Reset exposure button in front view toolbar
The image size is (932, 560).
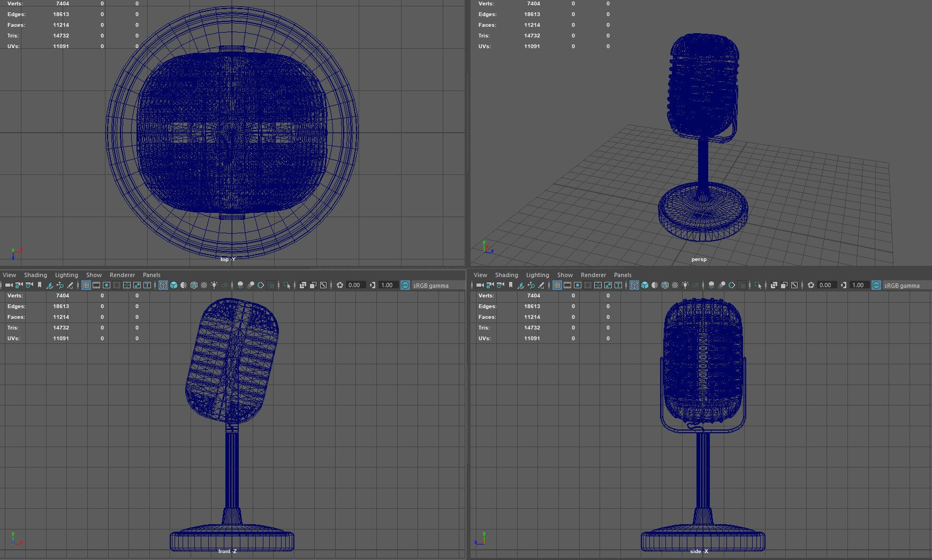tap(340, 285)
